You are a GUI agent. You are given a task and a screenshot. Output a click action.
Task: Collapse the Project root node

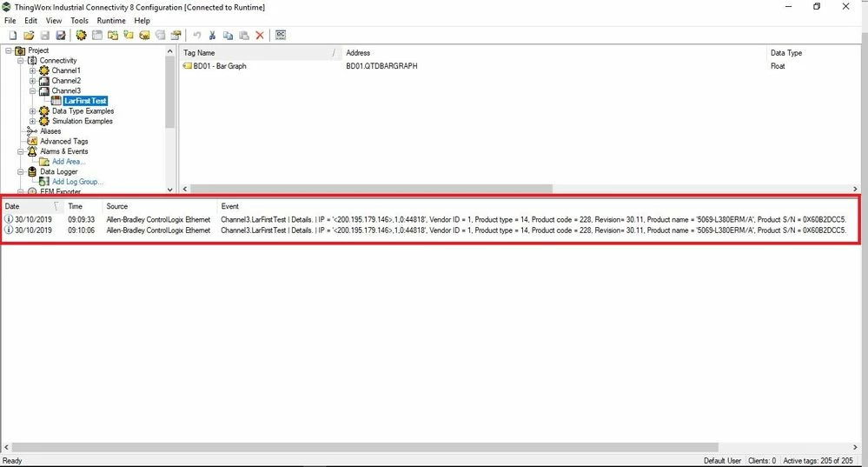pos(9,50)
